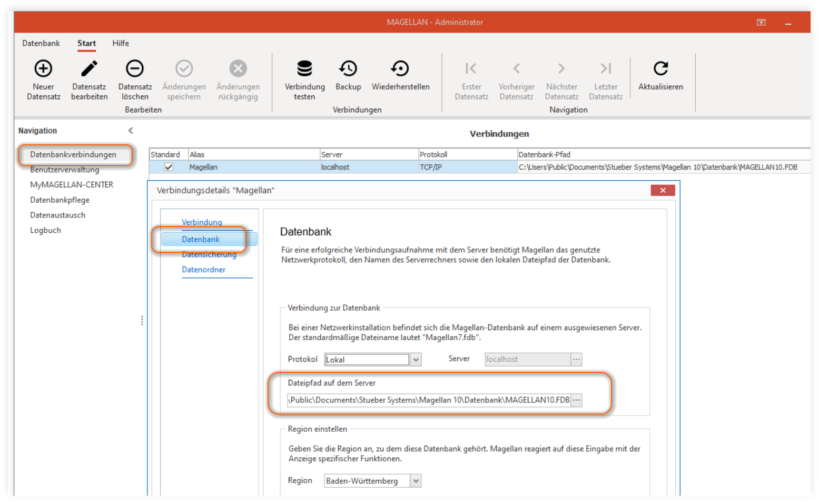Click the Wiederherstellen restore icon
The width and height of the screenshot is (819, 504).
click(400, 68)
